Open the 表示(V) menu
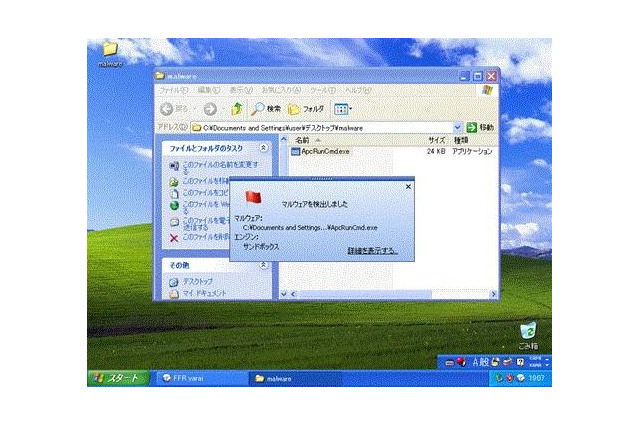The height and width of the screenshot is (426, 640). [241, 90]
